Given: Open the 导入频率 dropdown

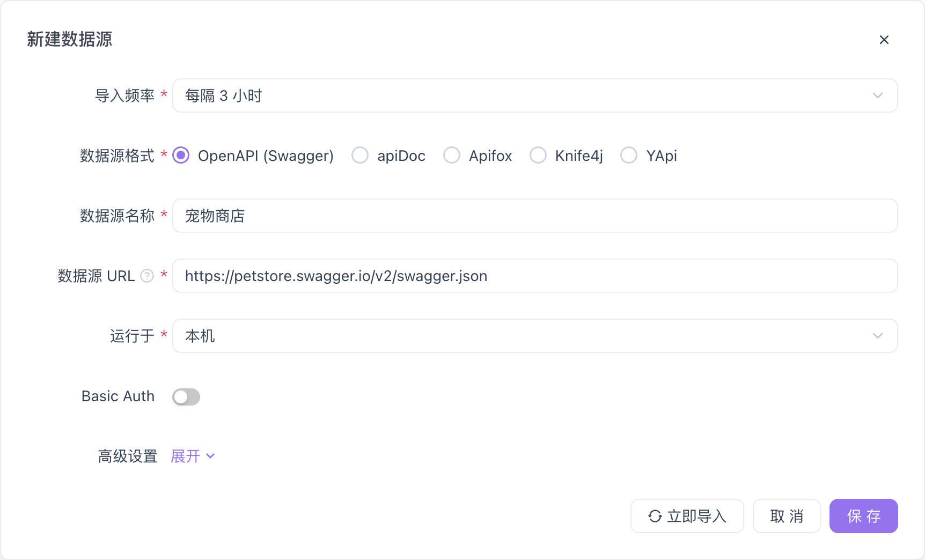Looking at the screenshot, I should click(535, 95).
